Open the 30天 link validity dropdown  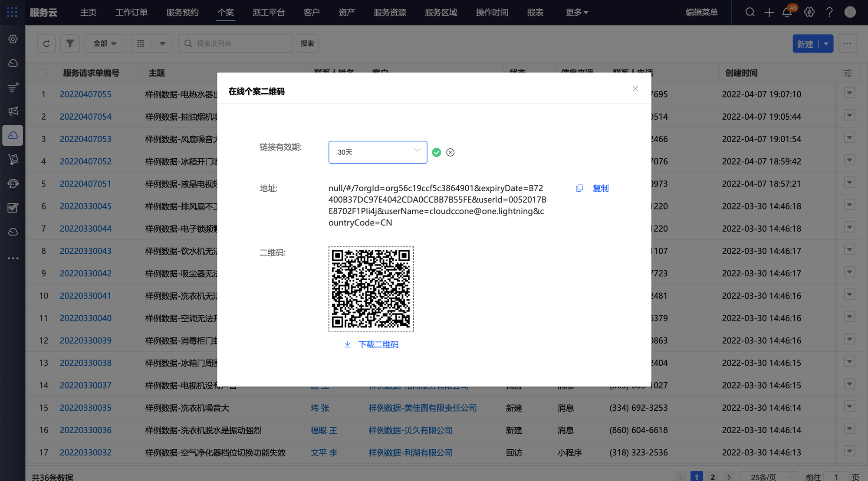pos(378,152)
